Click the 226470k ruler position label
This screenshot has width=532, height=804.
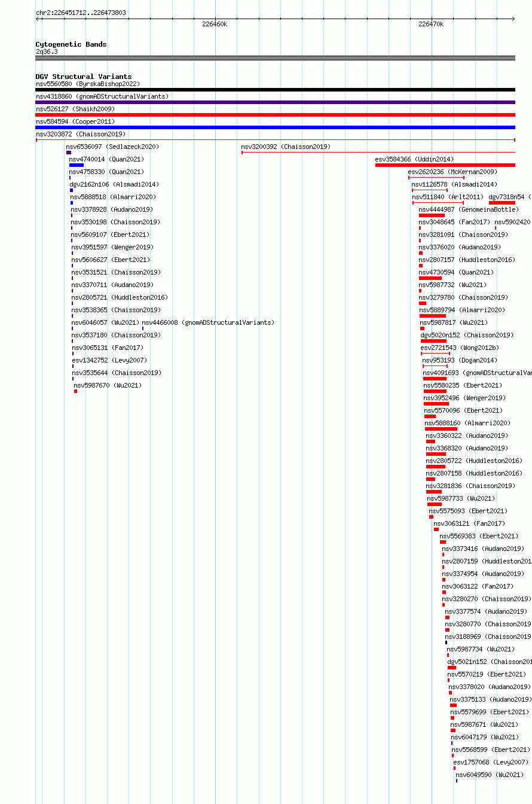431,24
